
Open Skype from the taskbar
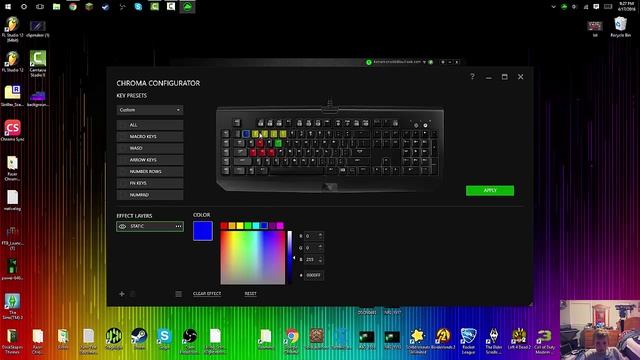click(138, 7)
